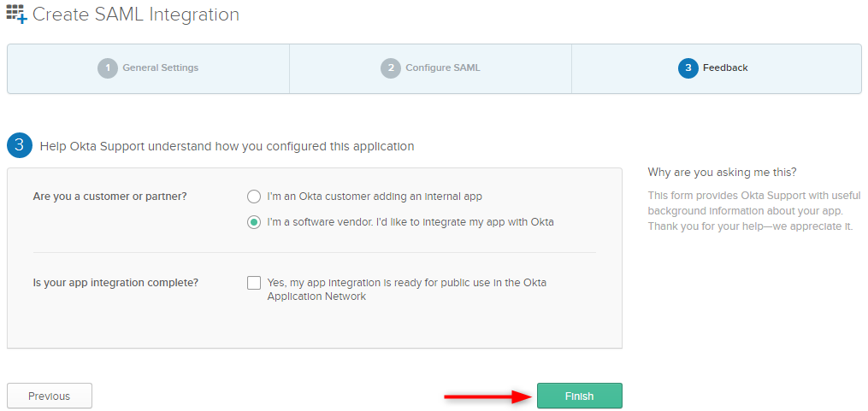Click "Why are you asking me this?" text
The width and height of the screenshot is (868, 411).
point(722,172)
